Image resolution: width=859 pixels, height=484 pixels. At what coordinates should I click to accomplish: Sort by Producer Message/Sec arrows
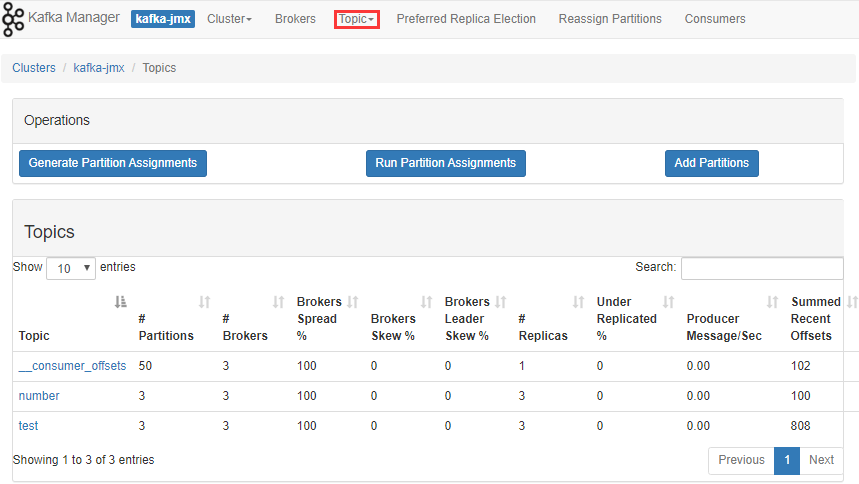coord(772,301)
